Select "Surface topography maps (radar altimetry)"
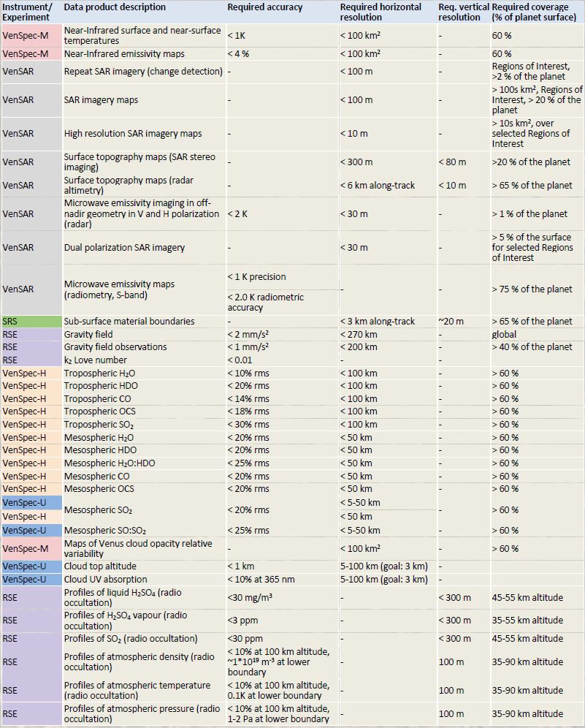585x728 pixels. 129,185
